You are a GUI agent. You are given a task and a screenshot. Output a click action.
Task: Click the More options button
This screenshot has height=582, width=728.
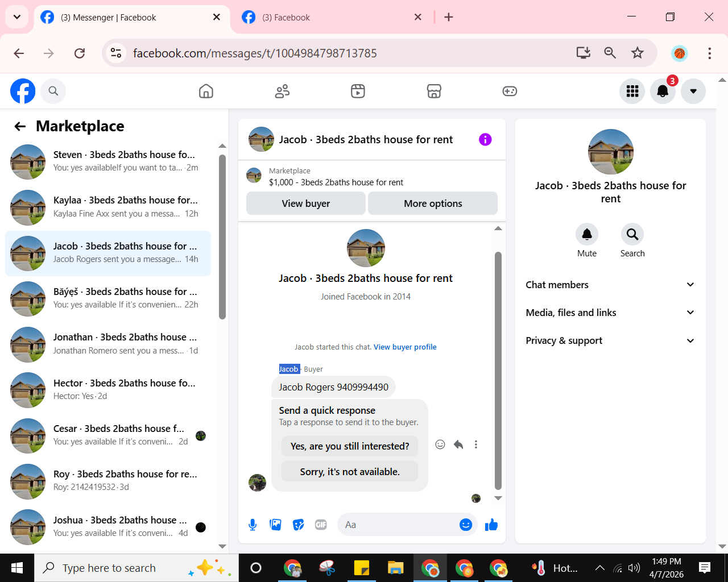click(x=433, y=203)
